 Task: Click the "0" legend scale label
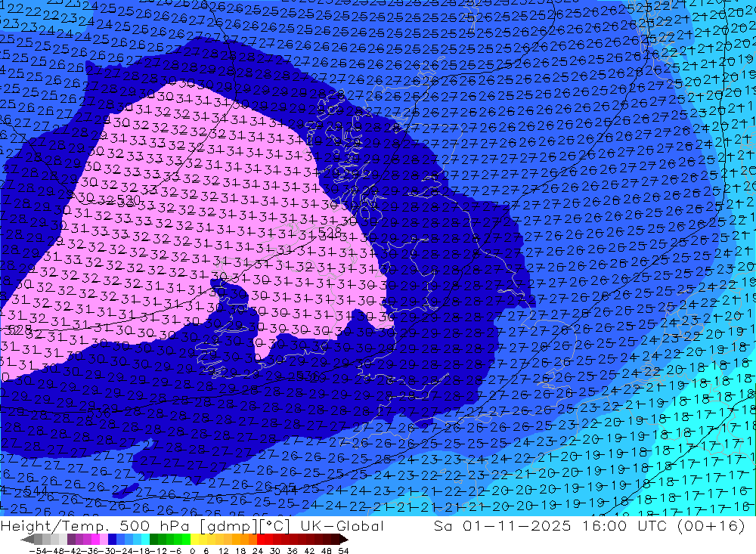click(192, 551)
